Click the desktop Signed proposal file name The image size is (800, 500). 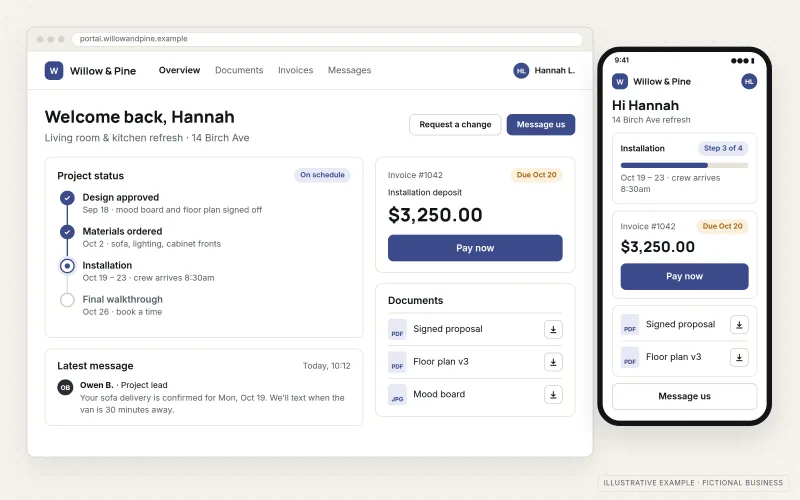[447, 329]
